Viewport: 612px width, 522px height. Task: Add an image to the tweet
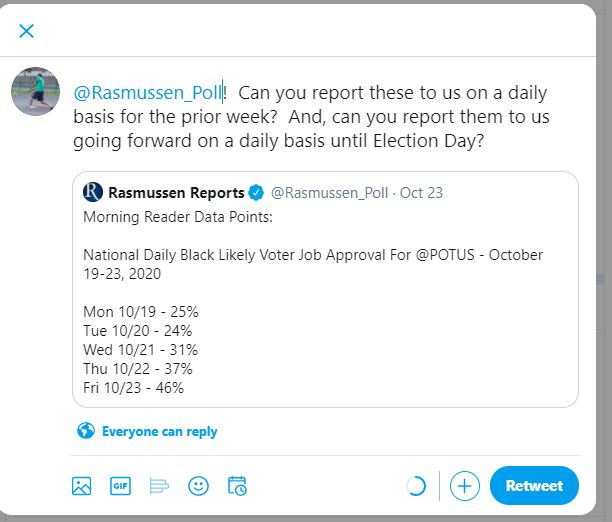tap(82, 486)
